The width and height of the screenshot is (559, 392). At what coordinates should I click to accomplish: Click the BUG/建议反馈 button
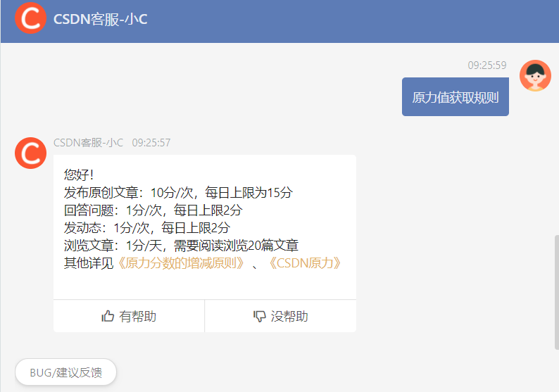pyautogui.click(x=65, y=372)
